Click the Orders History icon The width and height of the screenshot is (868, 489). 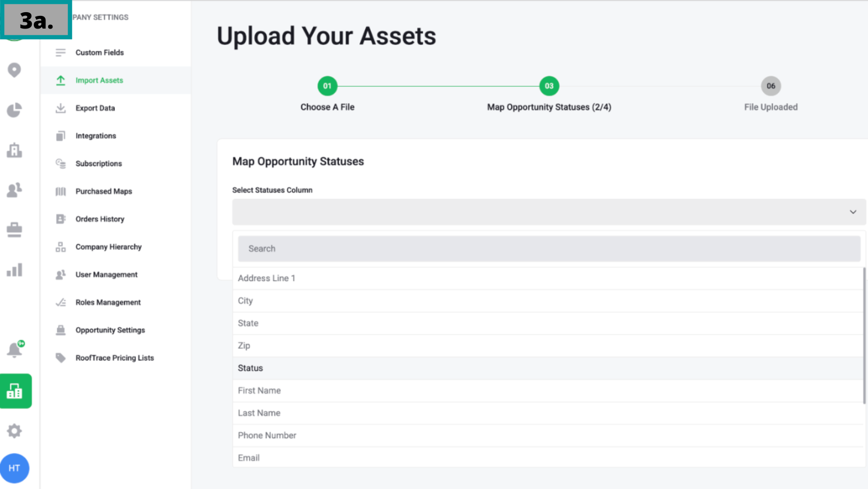pyautogui.click(x=61, y=219)
